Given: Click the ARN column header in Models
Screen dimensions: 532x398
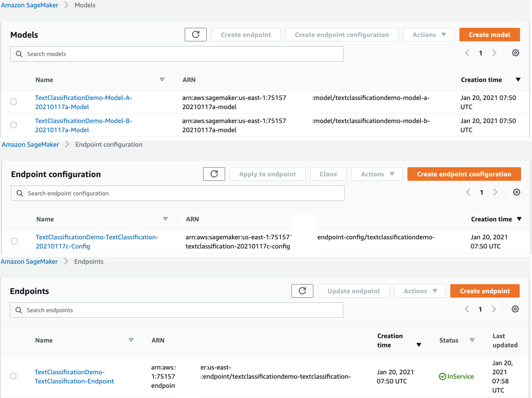Looking at the screenshot, I should click(x=189, y=80).
